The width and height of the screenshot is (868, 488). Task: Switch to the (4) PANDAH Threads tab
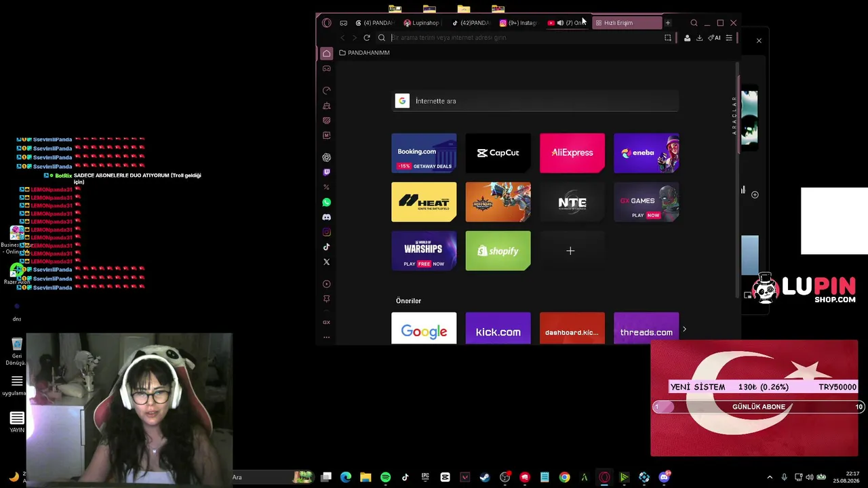374,23
